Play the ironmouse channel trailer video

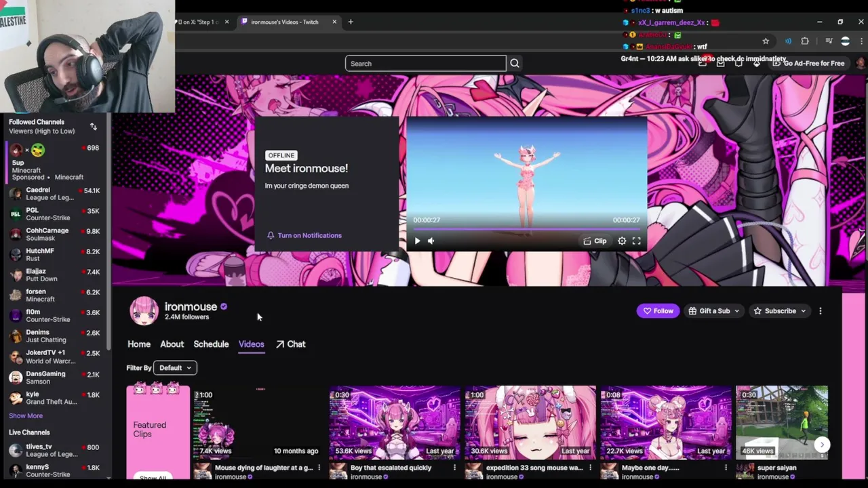(x=417, y=241)
